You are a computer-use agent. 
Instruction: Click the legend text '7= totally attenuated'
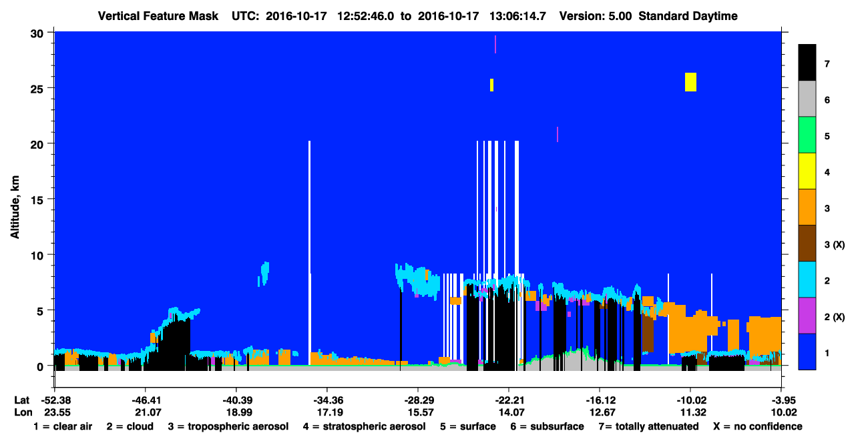click(648, 426)
